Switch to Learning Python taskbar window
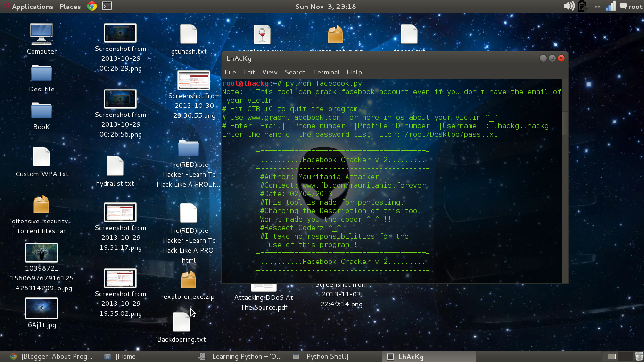 tap(240, 356)
